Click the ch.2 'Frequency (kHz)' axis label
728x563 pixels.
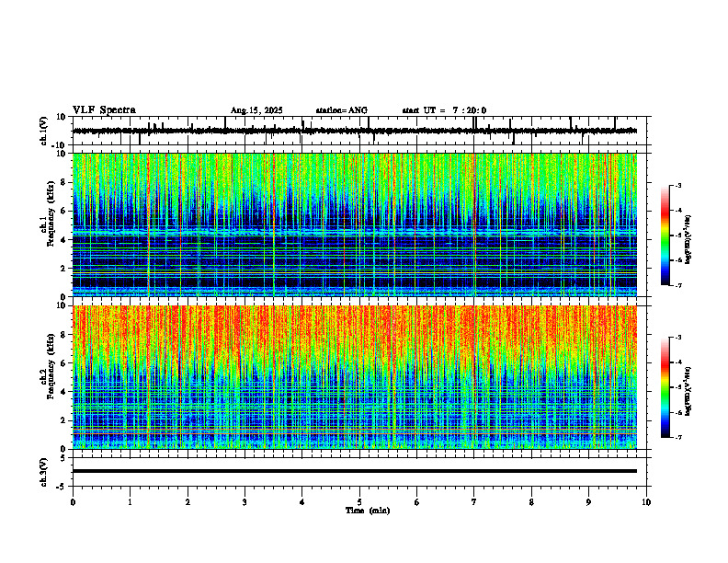point(51,364)
